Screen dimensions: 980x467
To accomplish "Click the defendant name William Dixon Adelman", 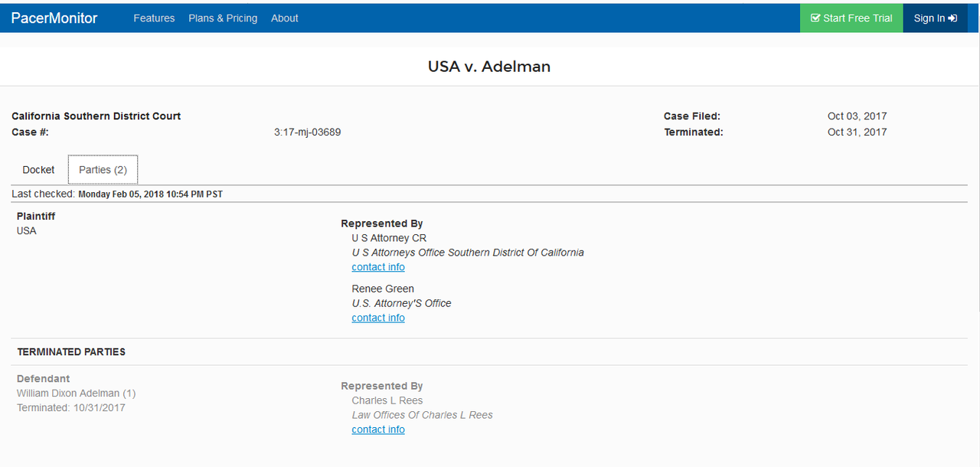I will click(x=69, y=393).
